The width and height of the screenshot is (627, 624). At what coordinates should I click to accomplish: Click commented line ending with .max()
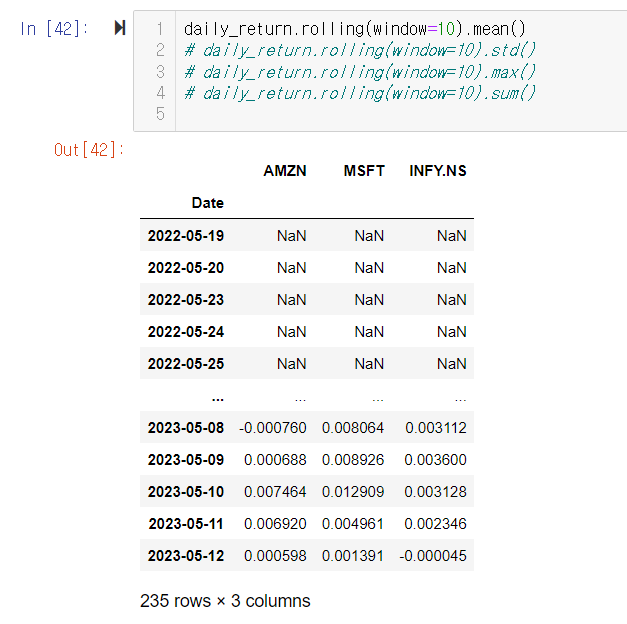pyautogui.click(x=359, y=72)
